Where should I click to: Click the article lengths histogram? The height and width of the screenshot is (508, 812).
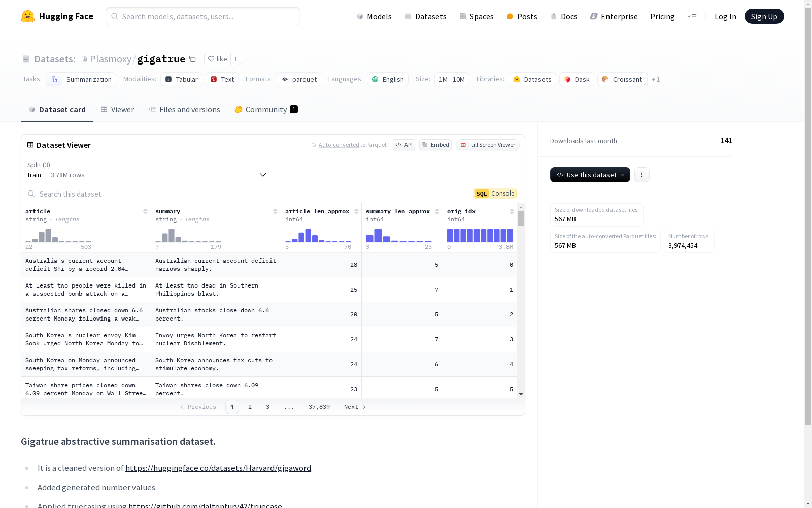(58, 235)
